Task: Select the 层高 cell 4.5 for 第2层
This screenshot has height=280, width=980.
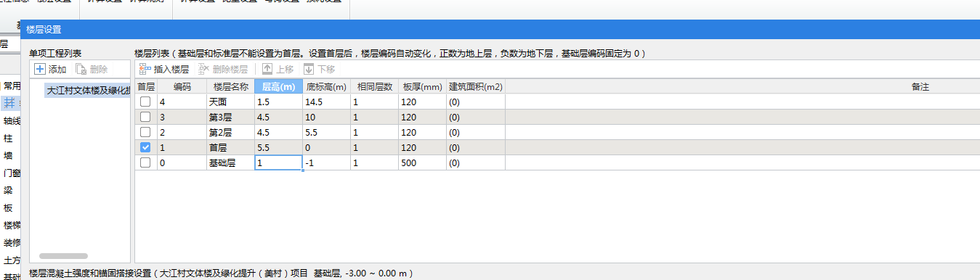Action: 278,132
